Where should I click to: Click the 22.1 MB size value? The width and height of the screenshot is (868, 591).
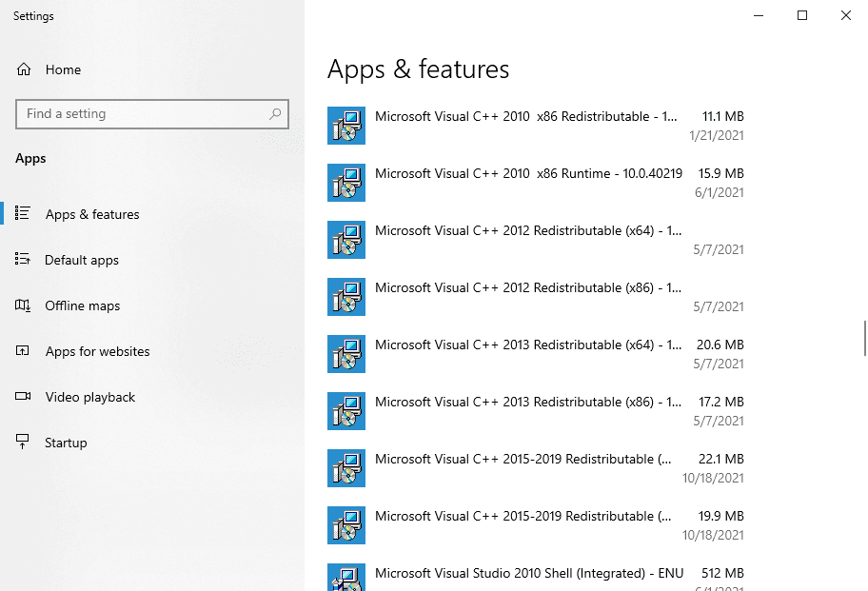click(720, 460)
